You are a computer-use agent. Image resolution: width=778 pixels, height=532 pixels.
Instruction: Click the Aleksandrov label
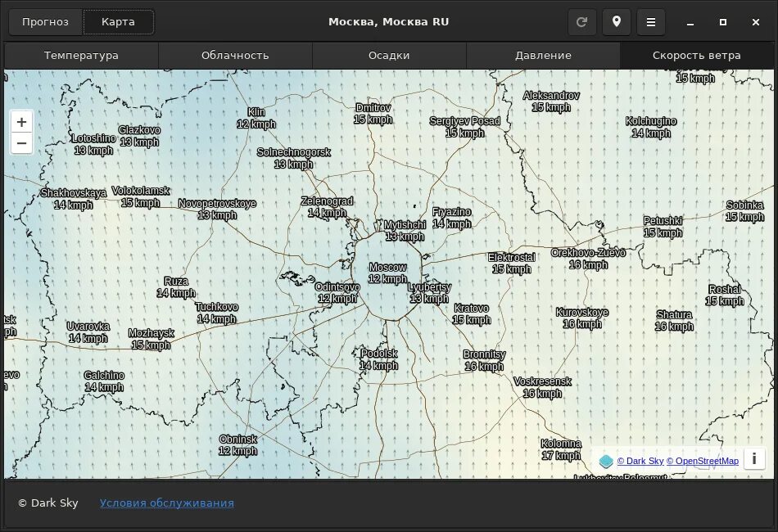tap(551, 101)
